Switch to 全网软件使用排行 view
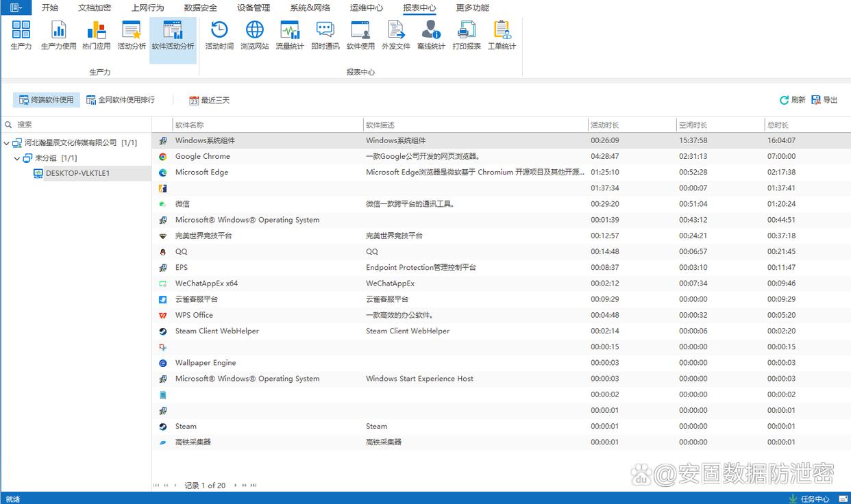 click(x=120, y=100)
